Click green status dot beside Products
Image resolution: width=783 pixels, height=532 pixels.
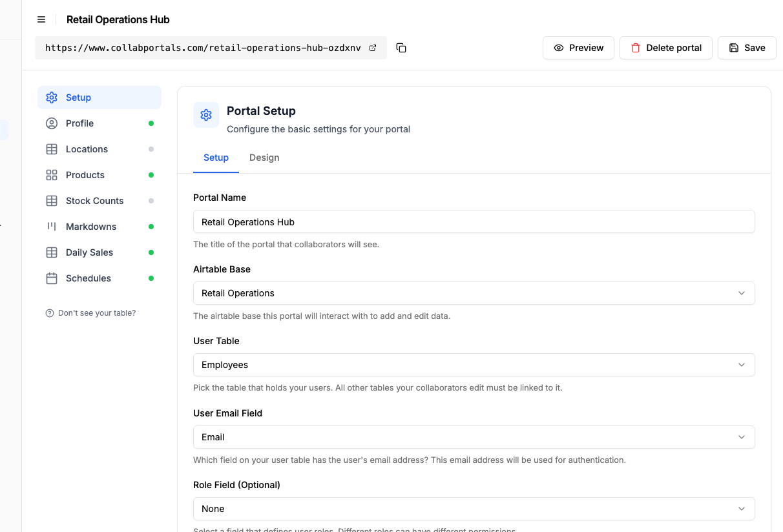pos(151,175)
